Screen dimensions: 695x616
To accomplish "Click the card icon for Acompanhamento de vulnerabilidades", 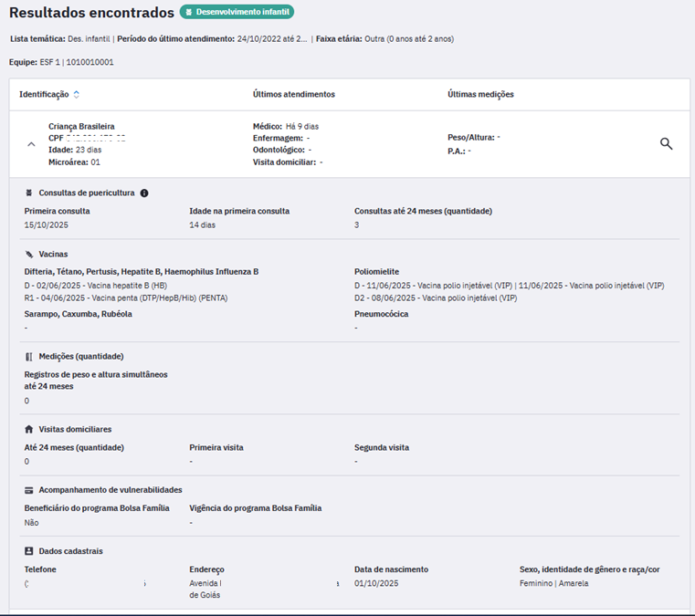I will click(29, 490).
